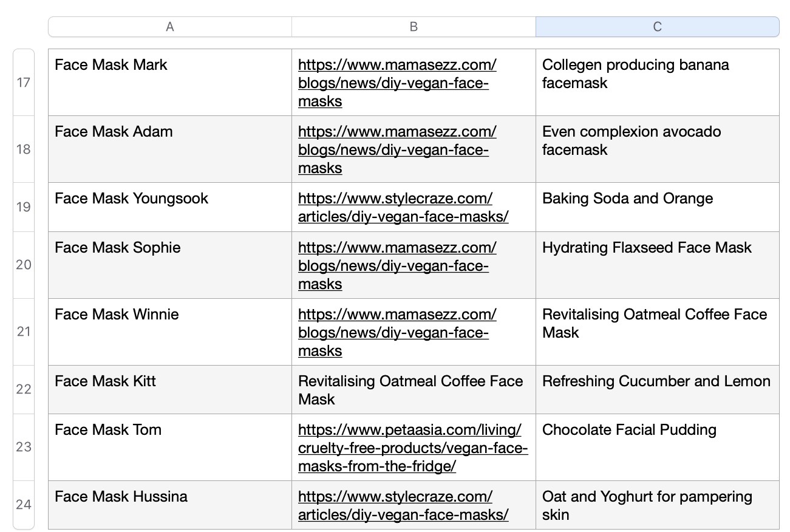790x532 pixels.
Task: Open mamasezz link in Face Mask Mark row
Action: click(x=397, y=83)
